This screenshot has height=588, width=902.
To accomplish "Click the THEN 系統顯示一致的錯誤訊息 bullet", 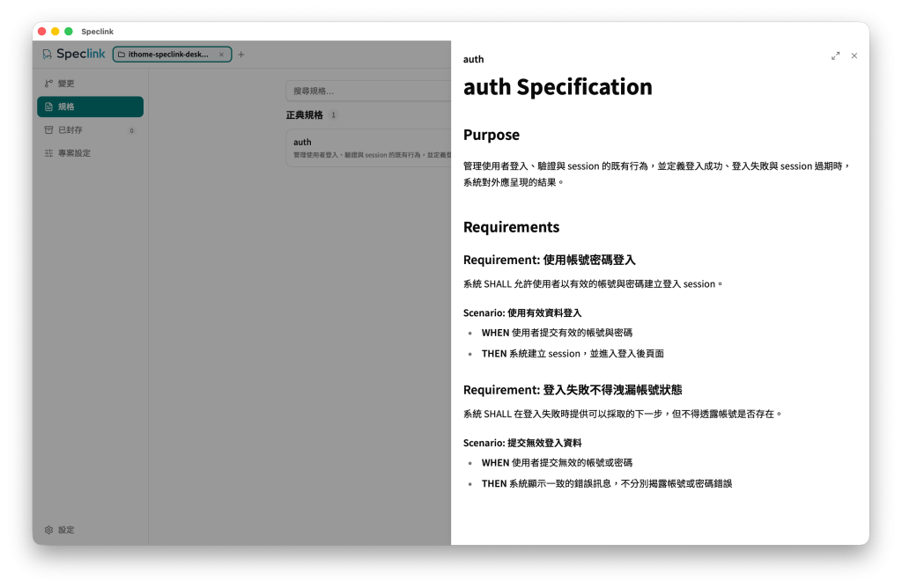I will pyautogui.click(x=607, y=483).
